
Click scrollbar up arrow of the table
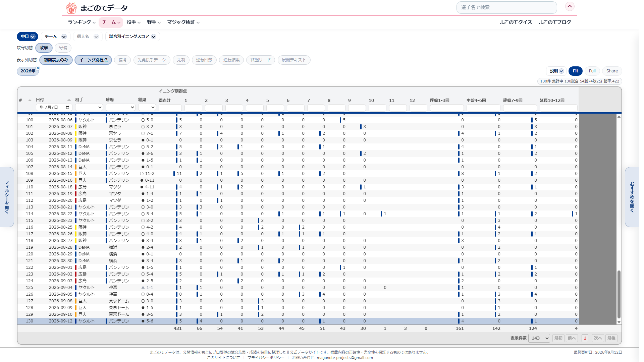(619, 117)
